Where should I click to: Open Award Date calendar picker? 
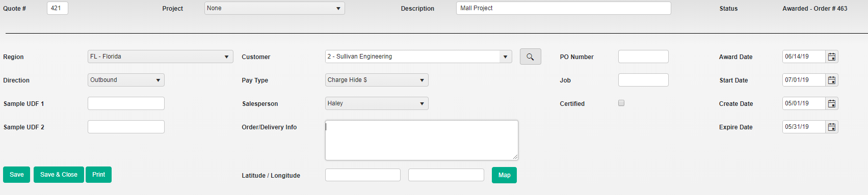tap(832, 57)
